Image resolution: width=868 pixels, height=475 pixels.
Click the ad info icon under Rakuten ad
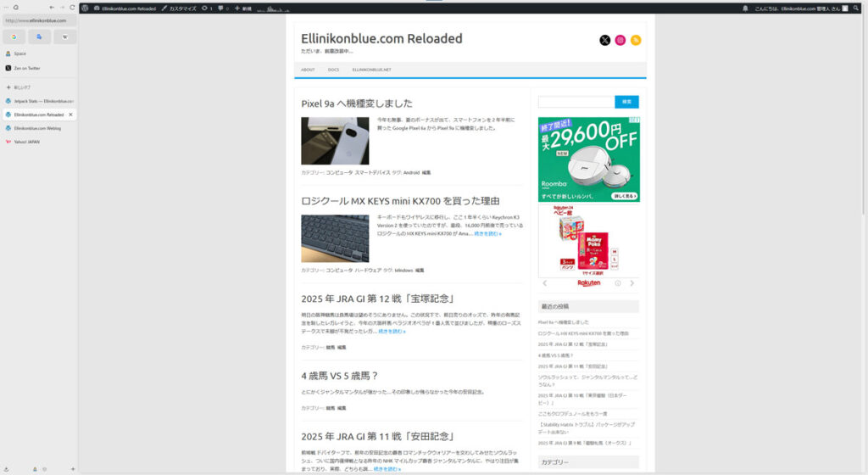pos(618,283)
